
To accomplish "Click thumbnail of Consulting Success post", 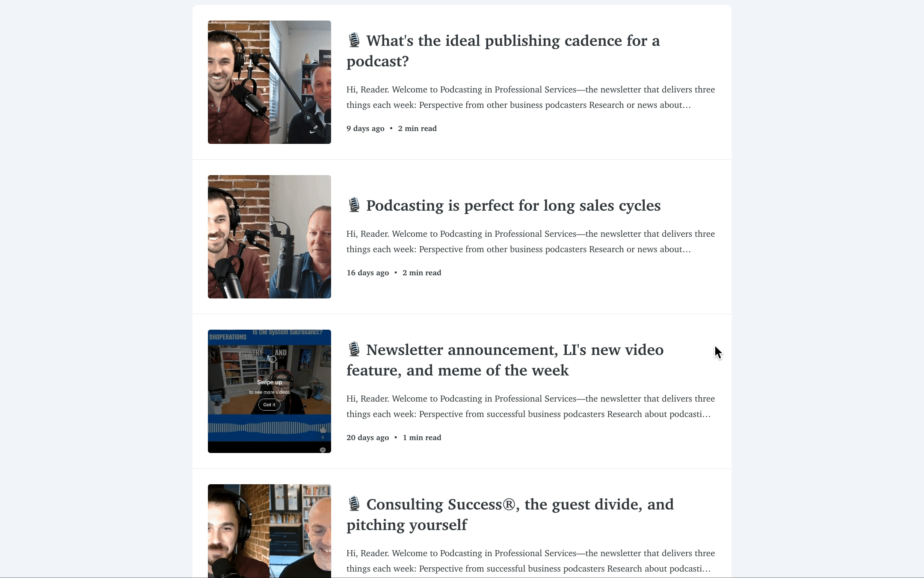I will point(269,531).
